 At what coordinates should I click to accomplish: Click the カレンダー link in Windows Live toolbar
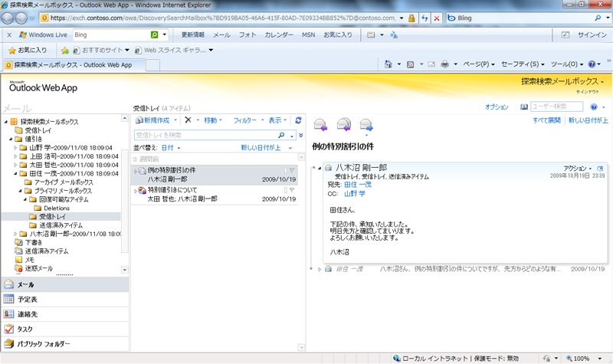279,34
